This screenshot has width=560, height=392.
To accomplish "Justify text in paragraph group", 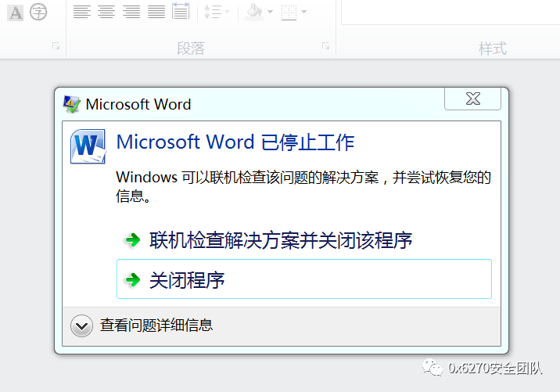I will (156, 12).
